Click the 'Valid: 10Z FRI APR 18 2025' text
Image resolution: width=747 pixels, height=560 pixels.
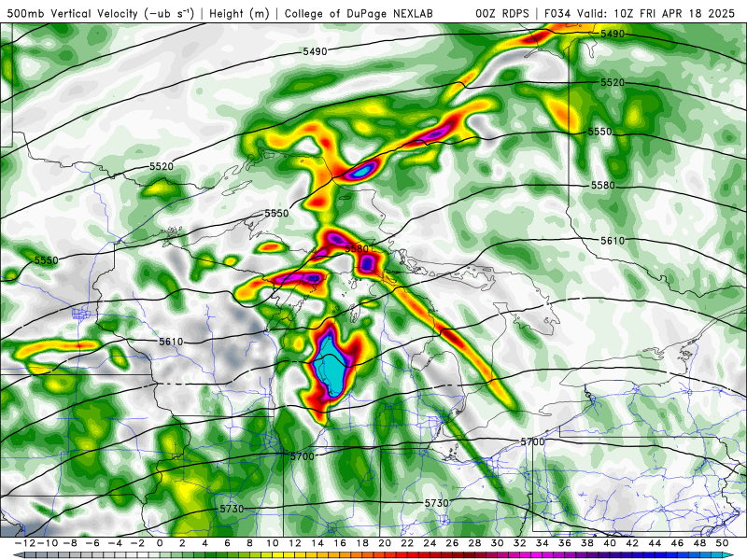[x=656, y=13]
